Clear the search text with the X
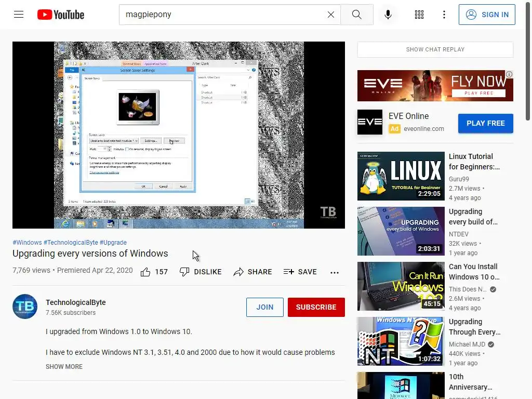 pyautogui.click(x=331, y=15)
